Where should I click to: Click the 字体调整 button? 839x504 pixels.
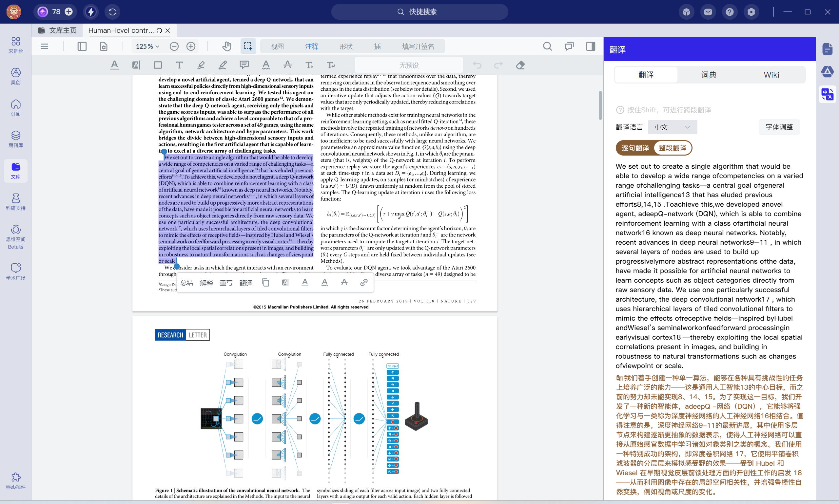pyautogui.click(x=779, y=127)
